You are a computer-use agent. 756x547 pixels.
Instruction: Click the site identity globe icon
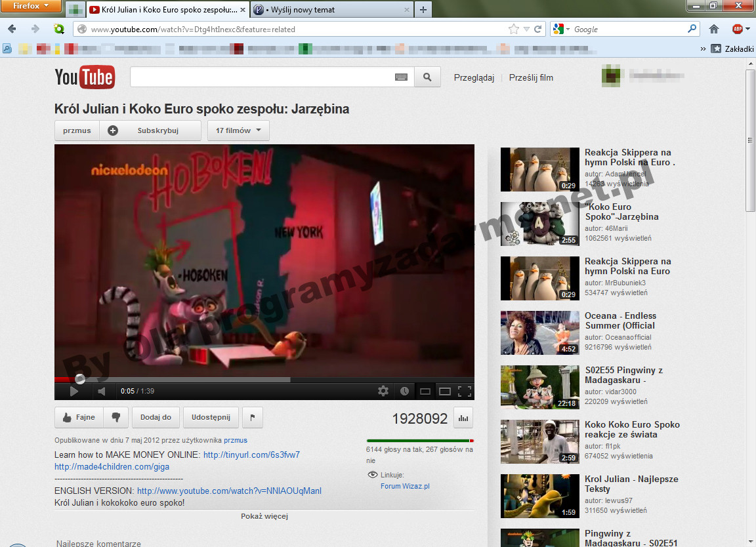(82, 30)
